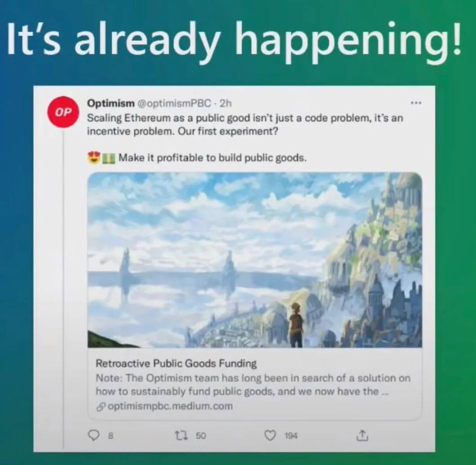
Task: Click the optimismpbc.medium.com link
Action: click(x=170, y=406)
